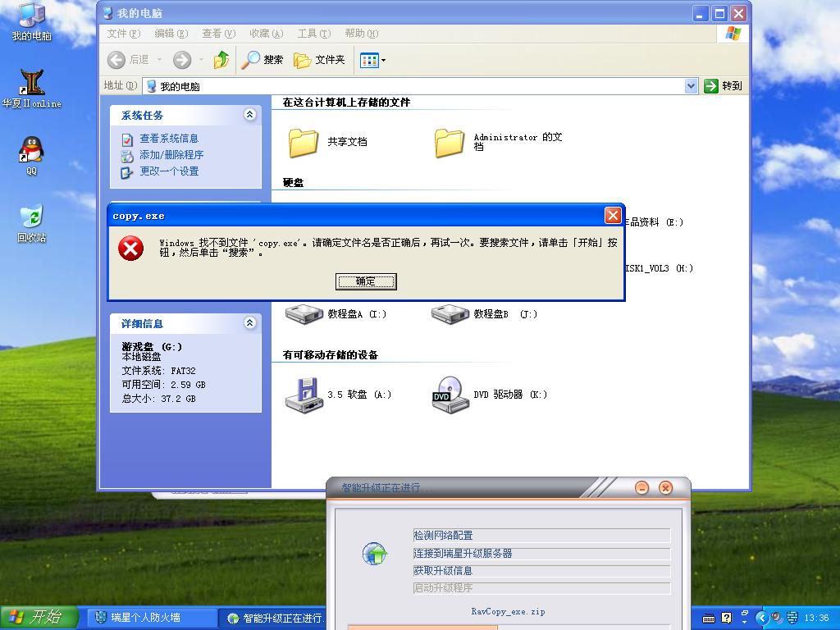Click 确定 in the copy.exe error dialog
This screenshot has height=630, width=840.
[x=366, y=281]
